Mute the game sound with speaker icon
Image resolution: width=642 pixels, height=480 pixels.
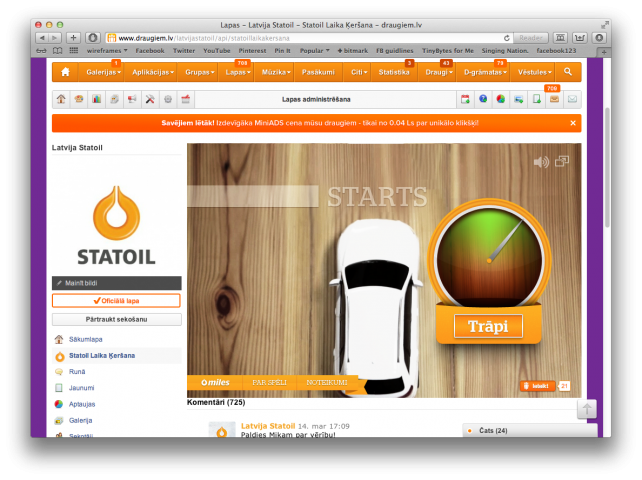(x=541, y=162)
